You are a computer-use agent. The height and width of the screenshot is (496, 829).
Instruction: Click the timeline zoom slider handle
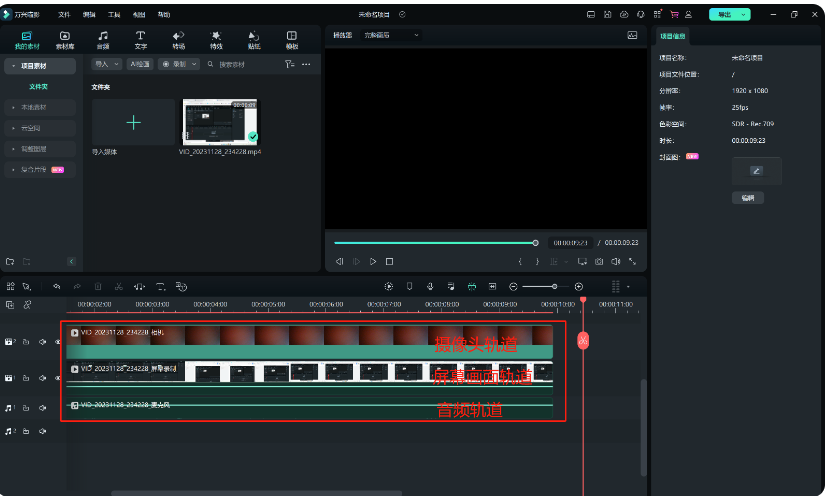[554, 286]
